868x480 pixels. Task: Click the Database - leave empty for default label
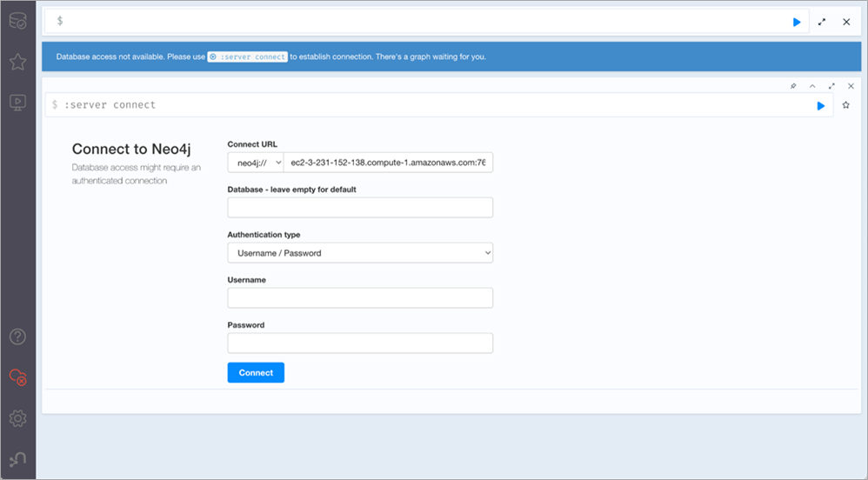click(291, 190)
